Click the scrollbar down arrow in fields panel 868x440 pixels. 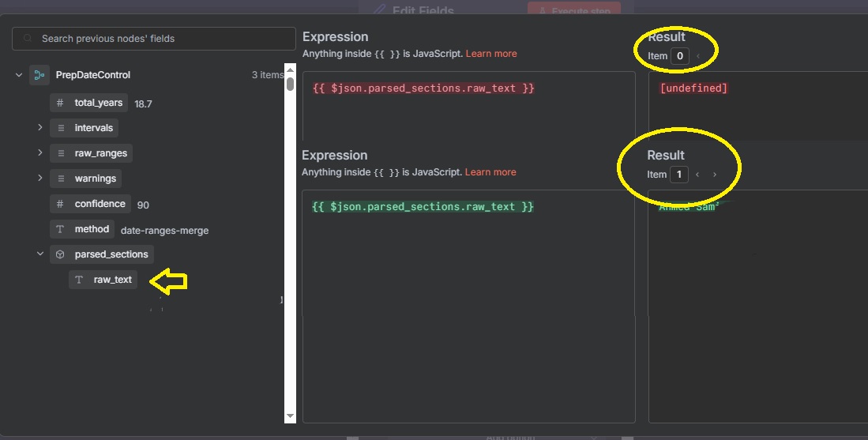(290, 416)
